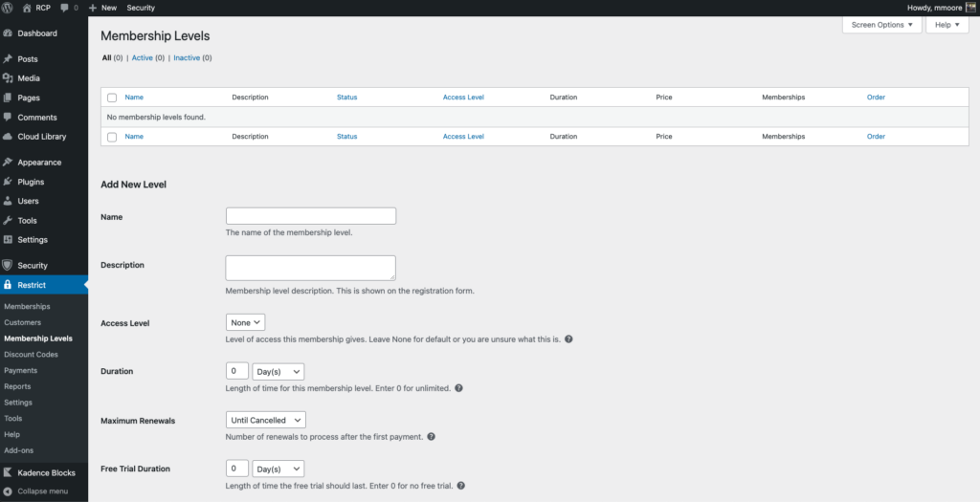Click the Appearance paintbrush icon
The width and height of the screenshot is (980, 502).
tap(8, 163)
